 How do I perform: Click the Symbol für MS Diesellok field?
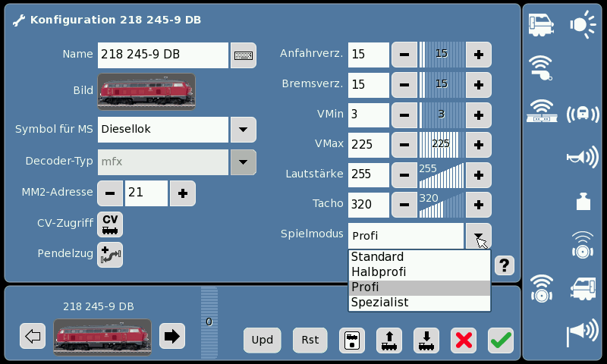point(163,130)
